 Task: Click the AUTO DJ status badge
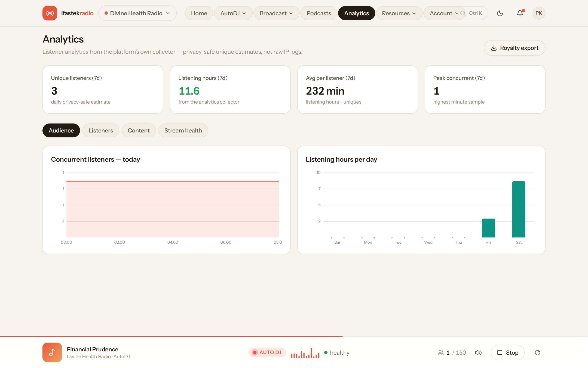click(x=267, y=352)
